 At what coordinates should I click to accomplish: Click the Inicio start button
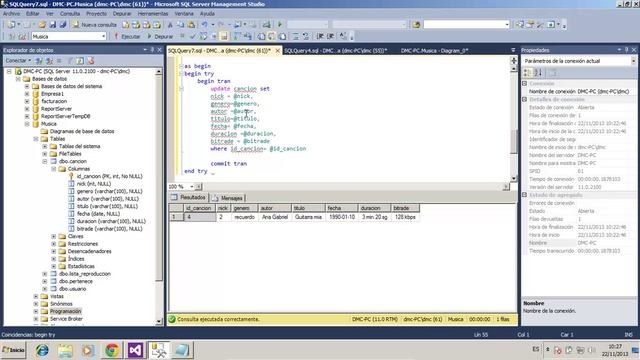coord(13,350)
